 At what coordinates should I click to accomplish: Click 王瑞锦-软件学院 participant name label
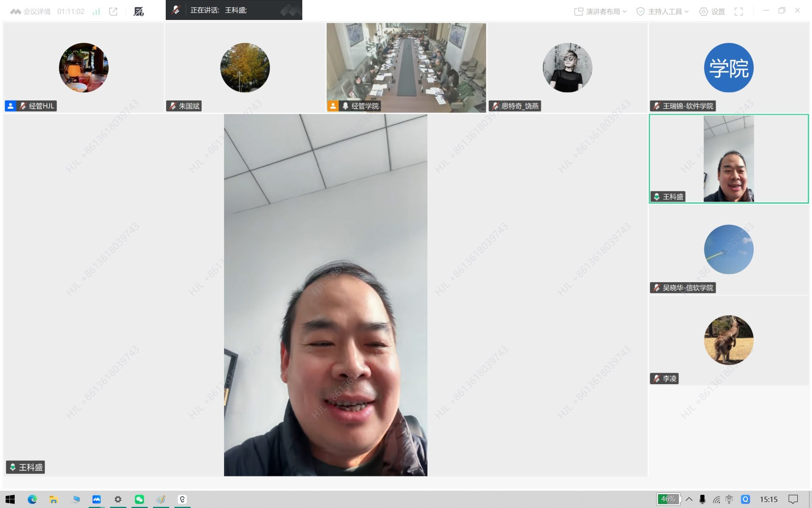point(688,106)
